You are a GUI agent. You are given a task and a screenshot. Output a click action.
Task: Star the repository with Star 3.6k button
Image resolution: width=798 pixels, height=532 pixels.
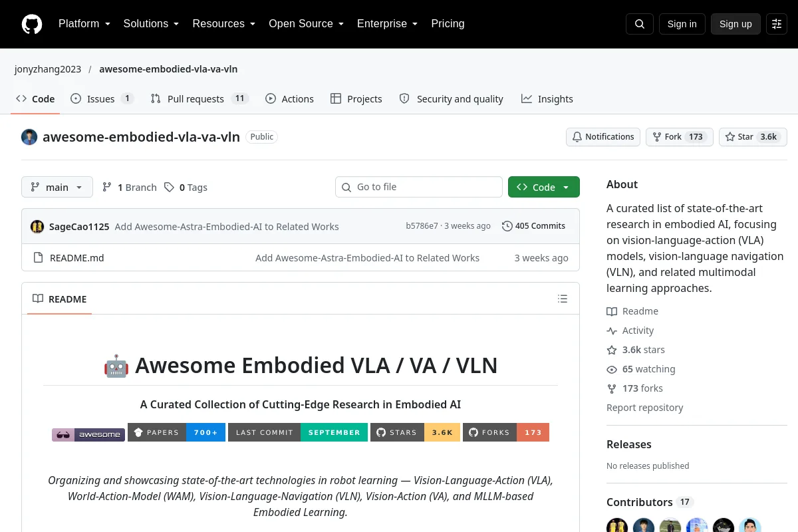pyautogui.click(x=753, y=137)
